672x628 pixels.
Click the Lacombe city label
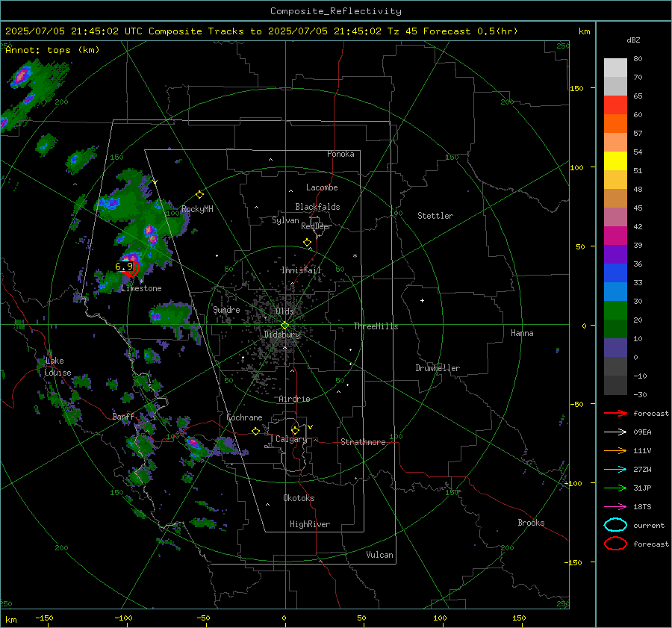pyautogui.click(x=322, y=187)
